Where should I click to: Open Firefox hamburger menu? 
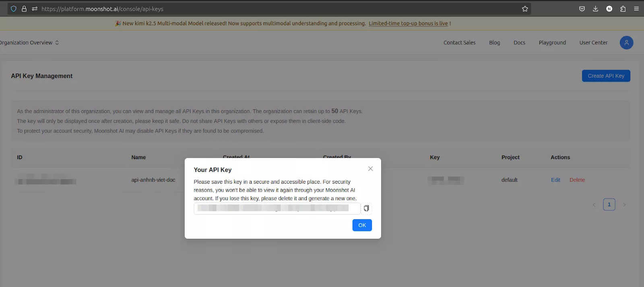(636, 9)
